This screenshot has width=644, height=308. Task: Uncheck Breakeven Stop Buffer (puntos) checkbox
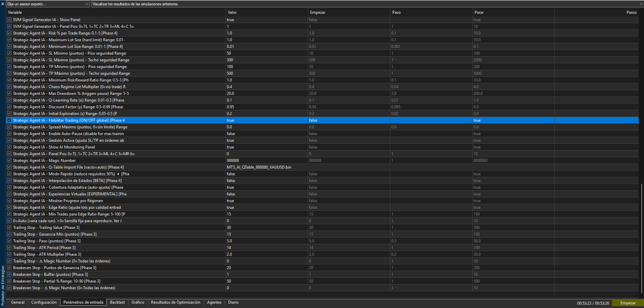(x=9, y=274)
